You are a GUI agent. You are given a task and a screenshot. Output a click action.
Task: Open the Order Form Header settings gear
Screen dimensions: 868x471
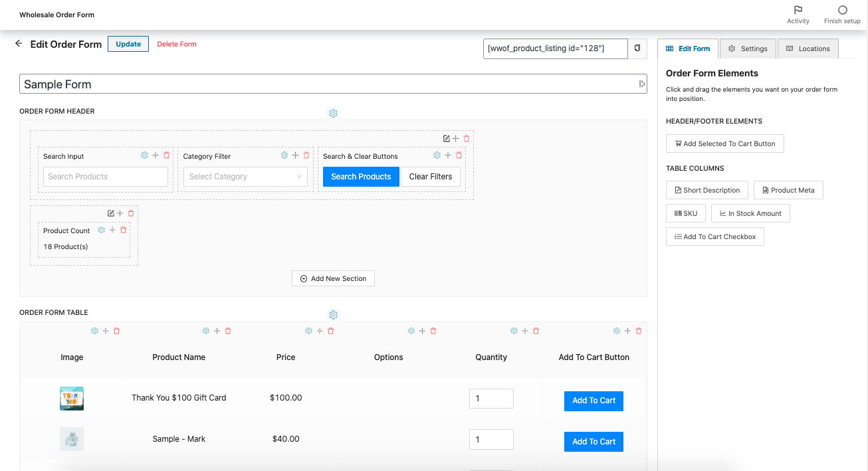(333, 114)
